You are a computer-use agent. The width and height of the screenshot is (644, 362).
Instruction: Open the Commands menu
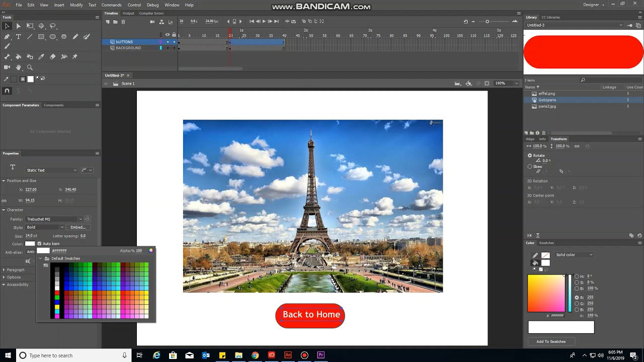coord(111,5)
